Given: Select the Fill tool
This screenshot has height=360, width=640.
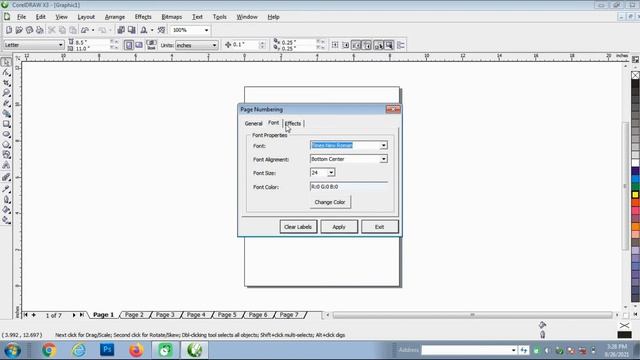Looking at the screenshot, I should click(6, 210).
